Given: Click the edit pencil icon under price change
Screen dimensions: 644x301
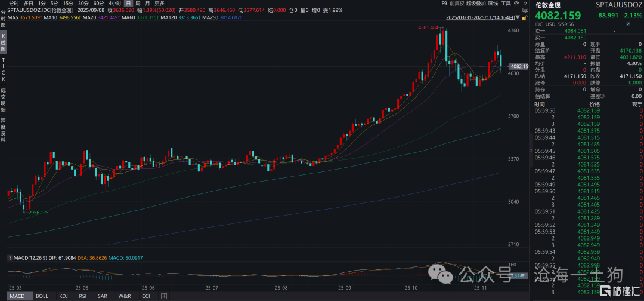Looking at the screenshot, I should (x=628, y=24).
